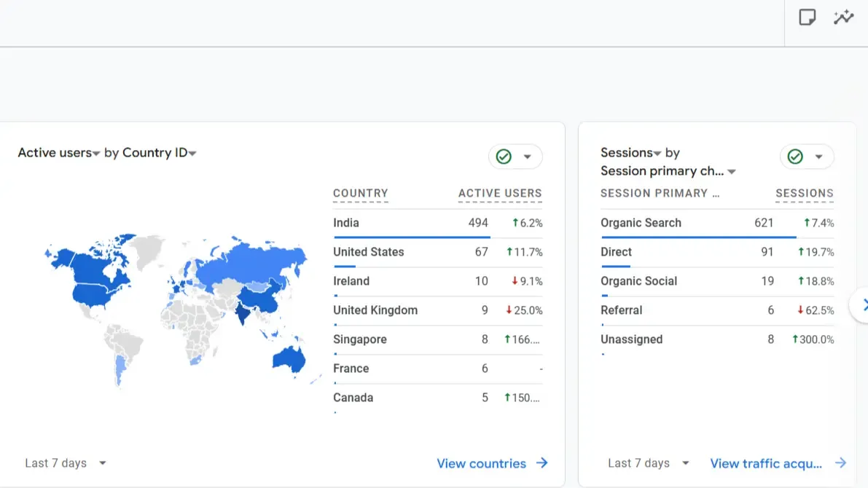
Task: Open the traffic acquisition report link
Action: tap(766, 463)
